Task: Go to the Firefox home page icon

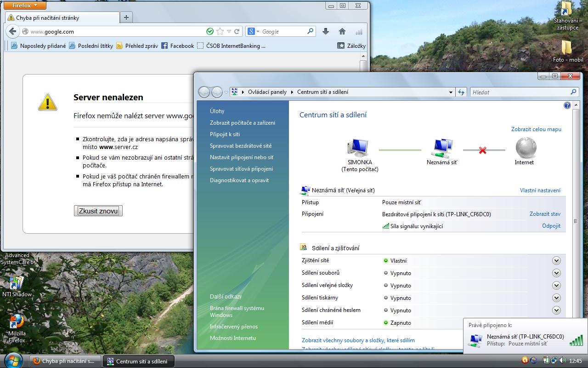Action: click(342, 31)
